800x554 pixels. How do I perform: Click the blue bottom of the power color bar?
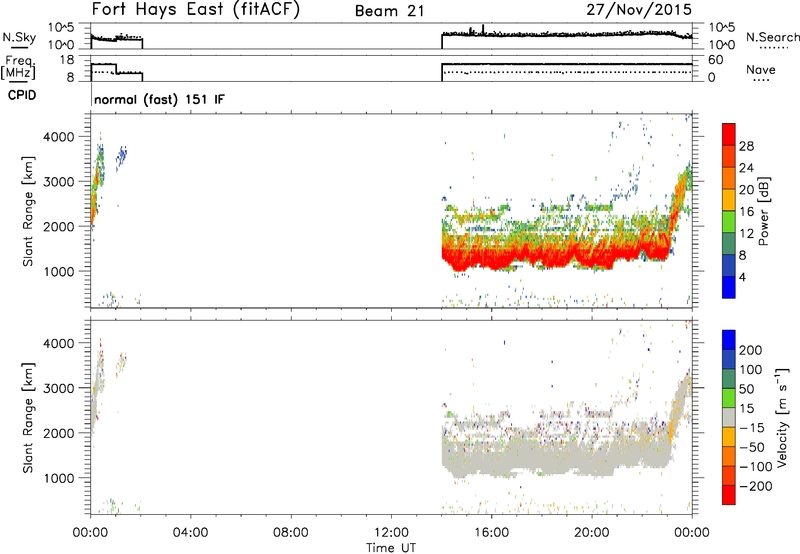728,287
